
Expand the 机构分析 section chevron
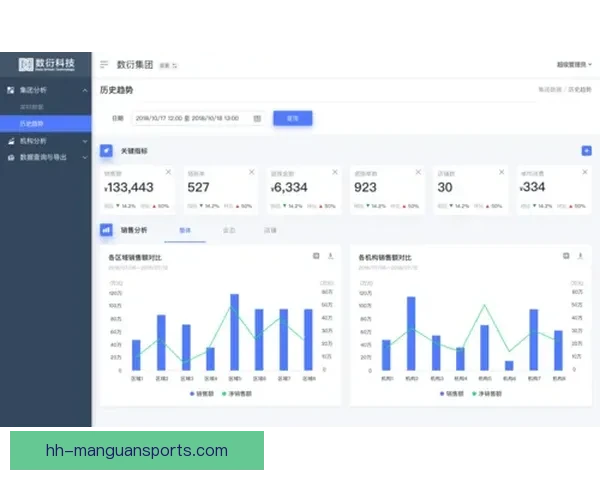tap(85, 141)
